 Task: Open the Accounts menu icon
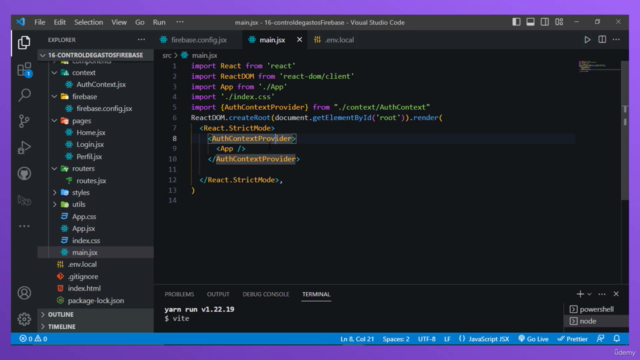click(24, 293)
